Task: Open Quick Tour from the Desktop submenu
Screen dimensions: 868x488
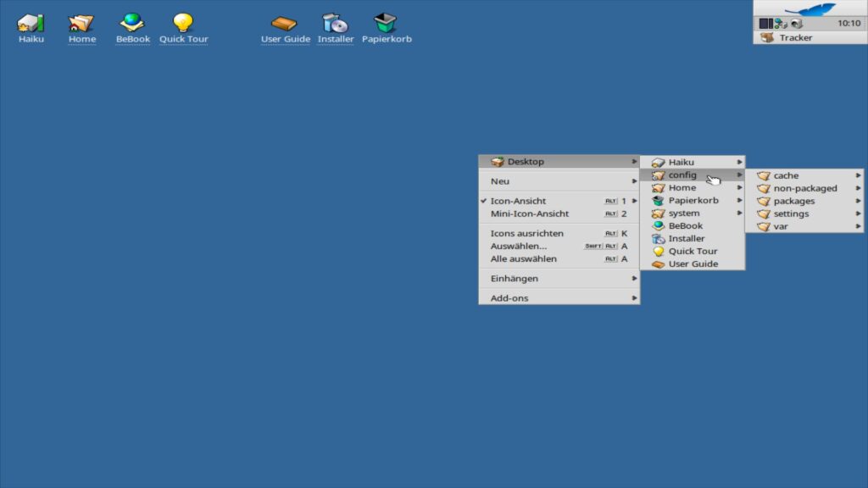Action: (x=693, y=251)
